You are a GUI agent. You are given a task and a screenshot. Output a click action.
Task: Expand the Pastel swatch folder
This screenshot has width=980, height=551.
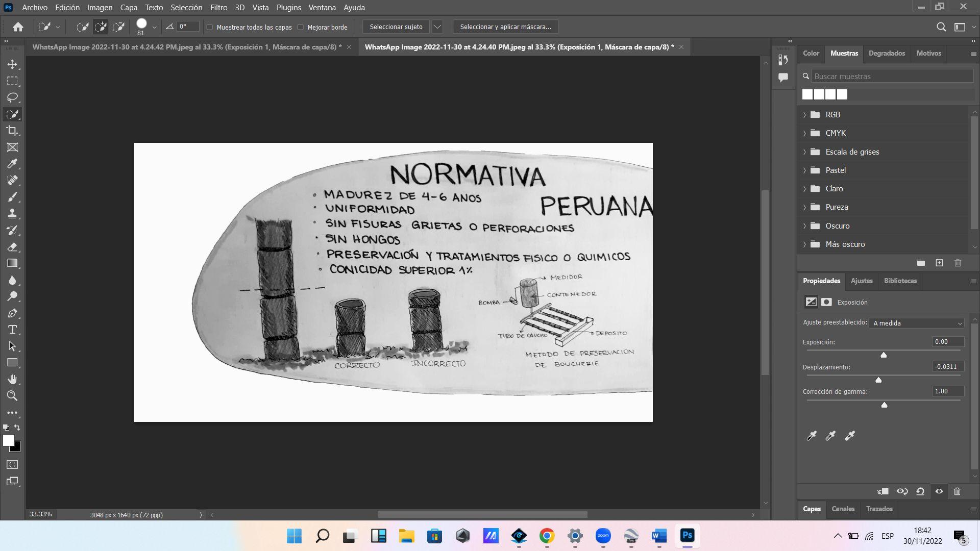pyautogui.click(x=804, y=170)
